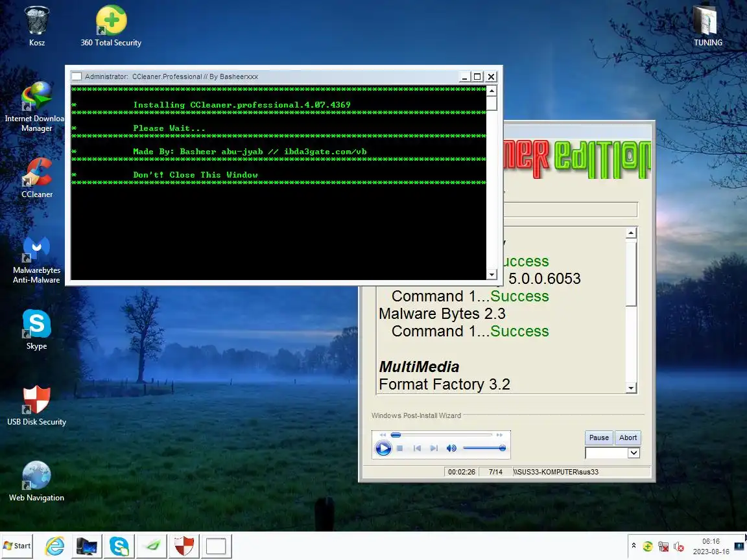The width and height of the screenshot is (747, 560).
Task: Click the \\SUS33-KOMPUTER\sus33 status text
Action: 556,472
